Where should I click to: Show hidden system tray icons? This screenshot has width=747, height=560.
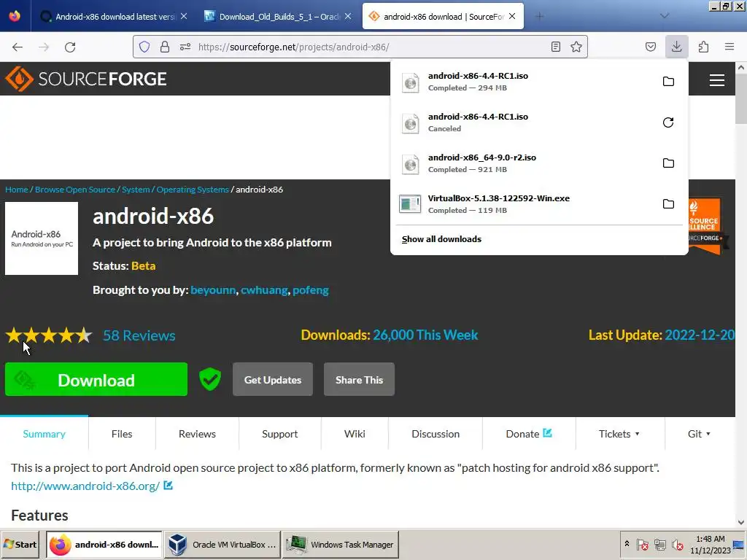point(627,544)
